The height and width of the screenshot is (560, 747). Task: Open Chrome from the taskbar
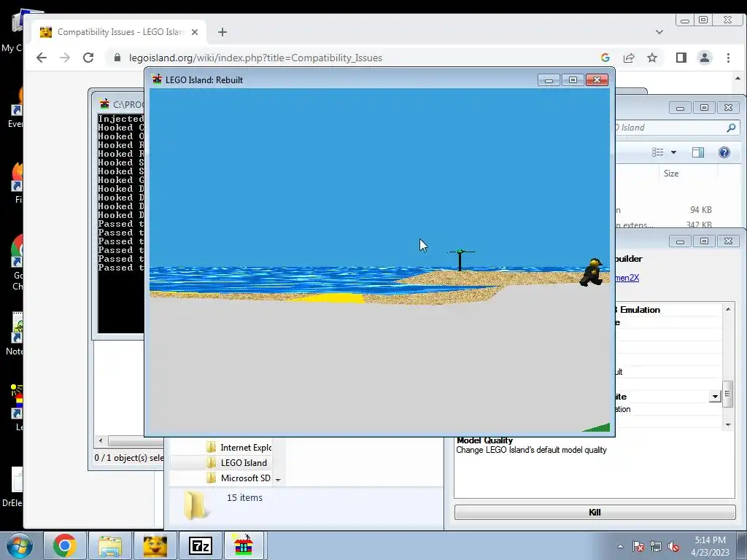pyautogui.click(x=65, y=545)
